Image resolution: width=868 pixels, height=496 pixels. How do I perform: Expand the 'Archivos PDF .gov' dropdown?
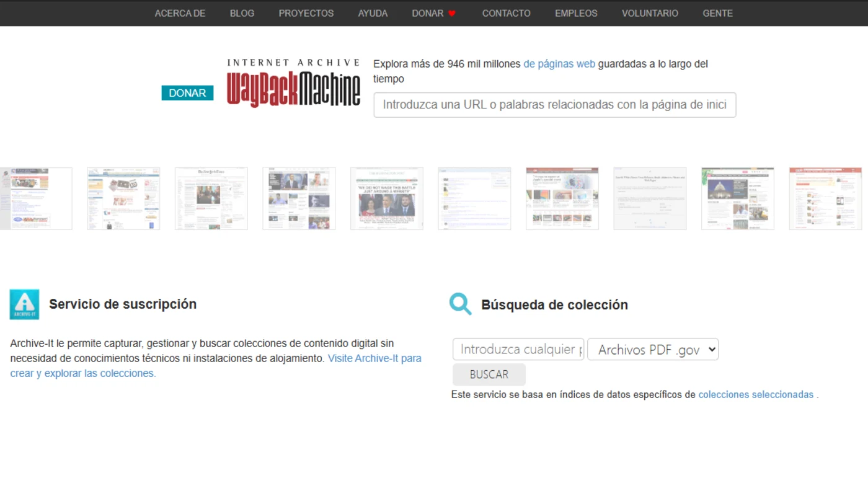653,349
